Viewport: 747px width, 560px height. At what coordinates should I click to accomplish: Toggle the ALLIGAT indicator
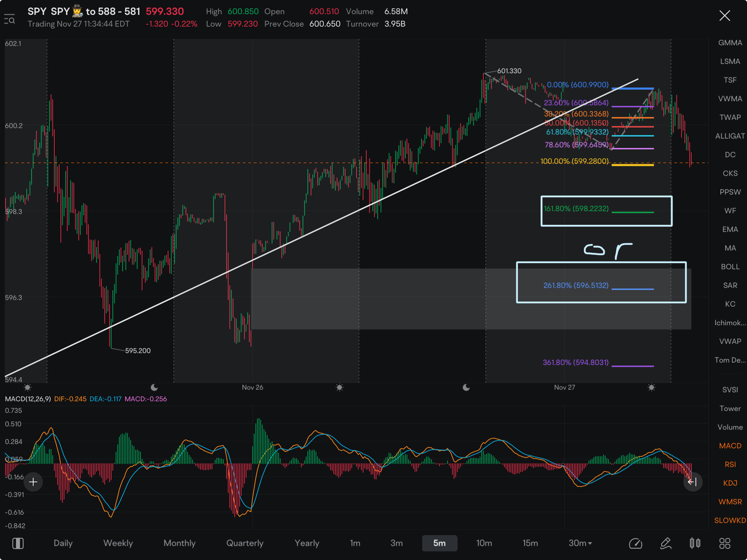730,136
